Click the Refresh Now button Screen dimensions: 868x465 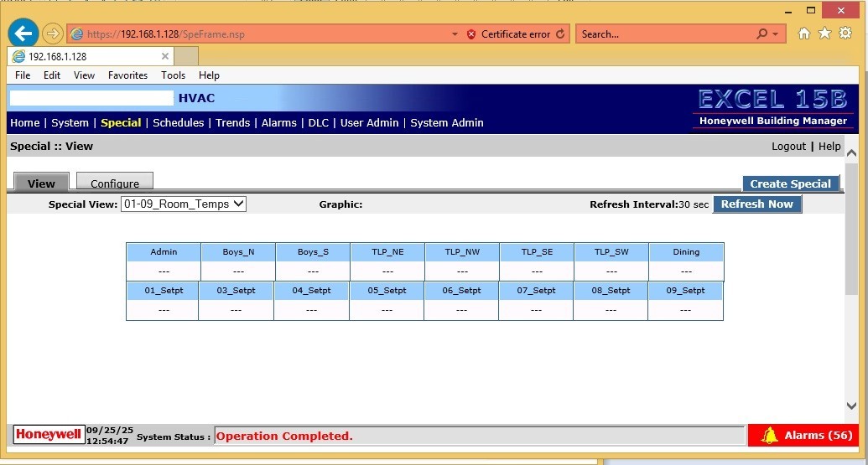click(756, 204)
